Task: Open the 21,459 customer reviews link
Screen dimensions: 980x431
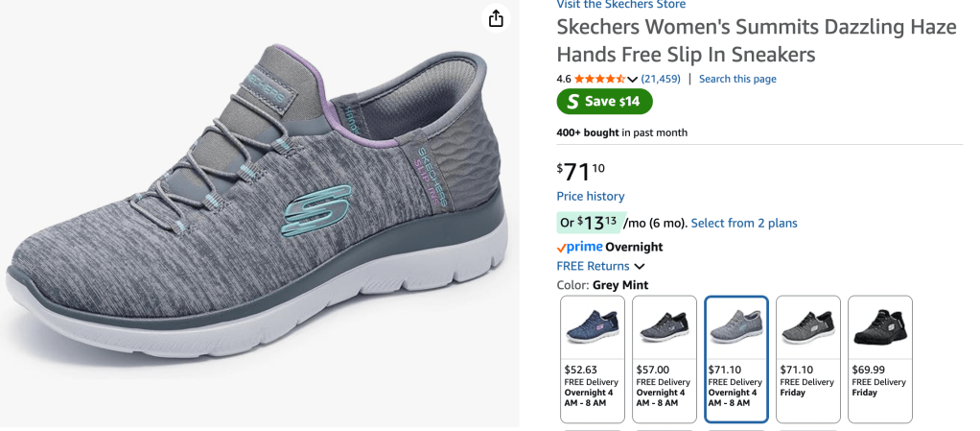Action: (x=661, y=79)
